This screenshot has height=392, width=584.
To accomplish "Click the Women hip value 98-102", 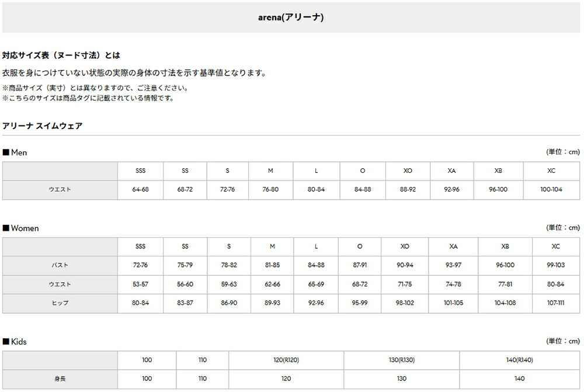I will pos(405,303).
